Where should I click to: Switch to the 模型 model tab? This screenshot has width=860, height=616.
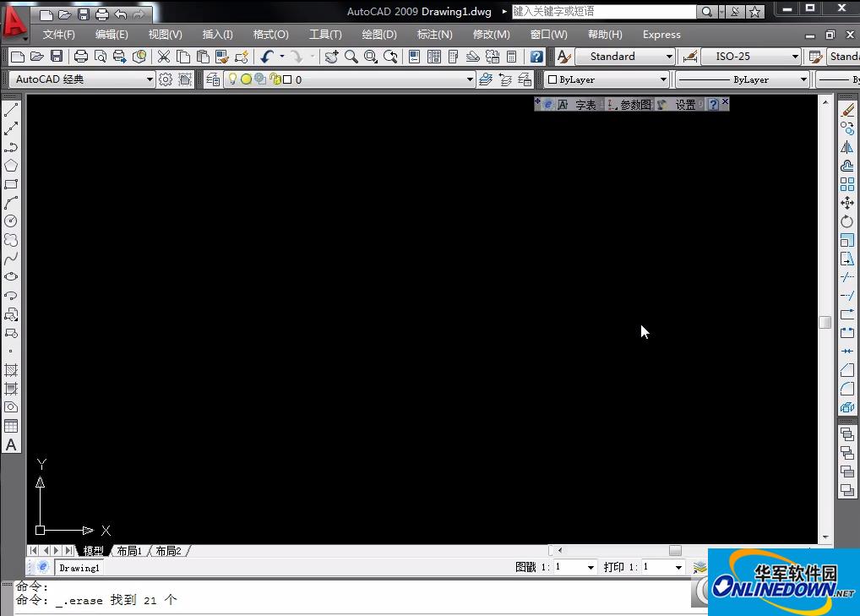(x=93, y=551)
